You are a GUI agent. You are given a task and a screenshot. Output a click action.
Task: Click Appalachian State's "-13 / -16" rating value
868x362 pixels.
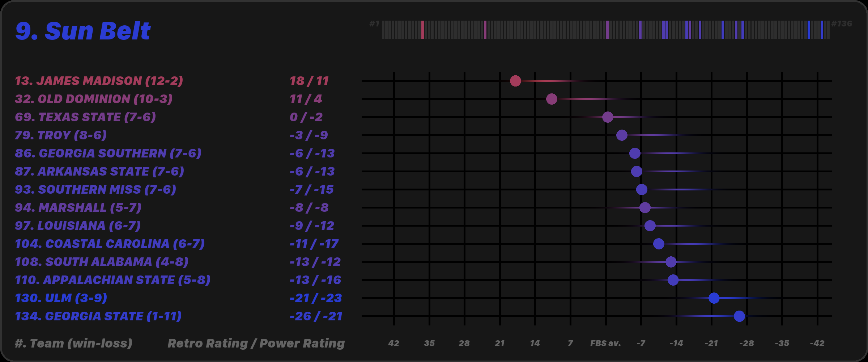pos(315,280)
